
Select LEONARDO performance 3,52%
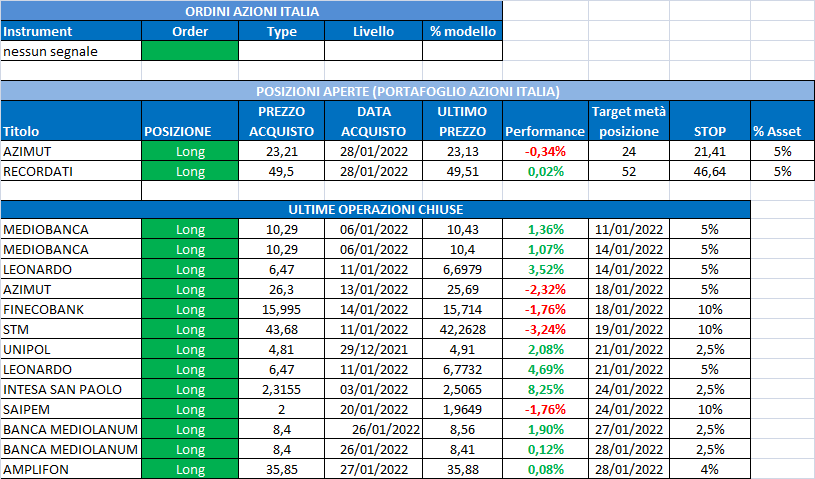tap(545, 269)
